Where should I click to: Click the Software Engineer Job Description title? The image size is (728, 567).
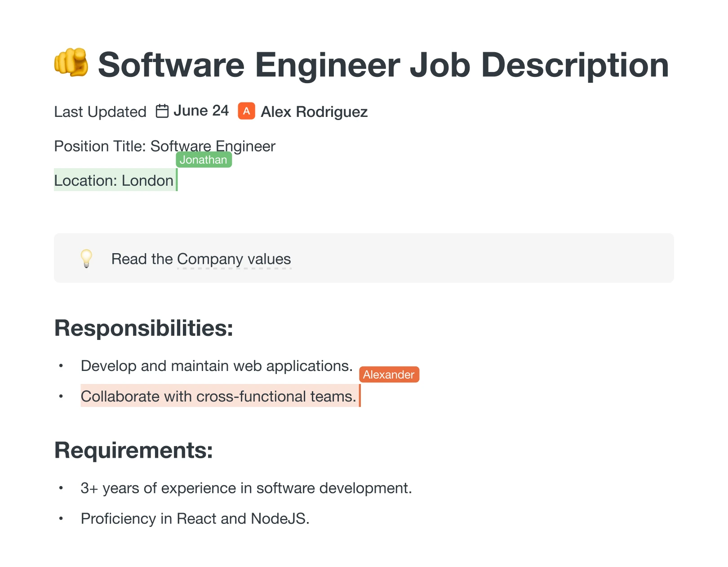click(x=383, y=65)
